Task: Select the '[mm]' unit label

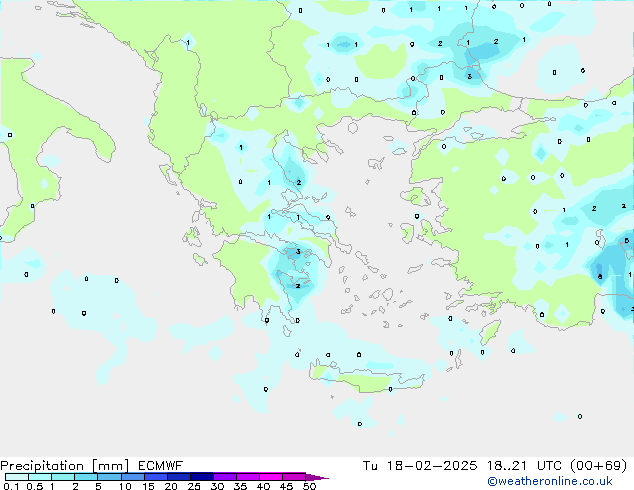Action: click(x=110, y=466)
